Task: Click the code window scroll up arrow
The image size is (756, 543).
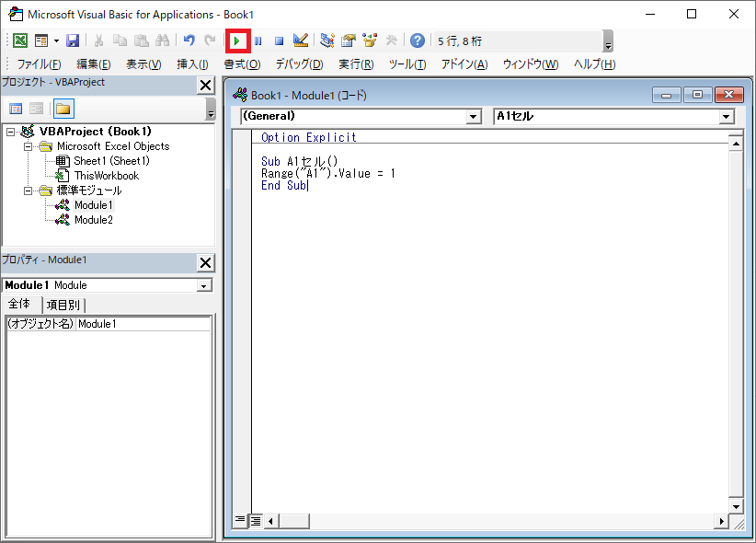Action: coord(736,144)
